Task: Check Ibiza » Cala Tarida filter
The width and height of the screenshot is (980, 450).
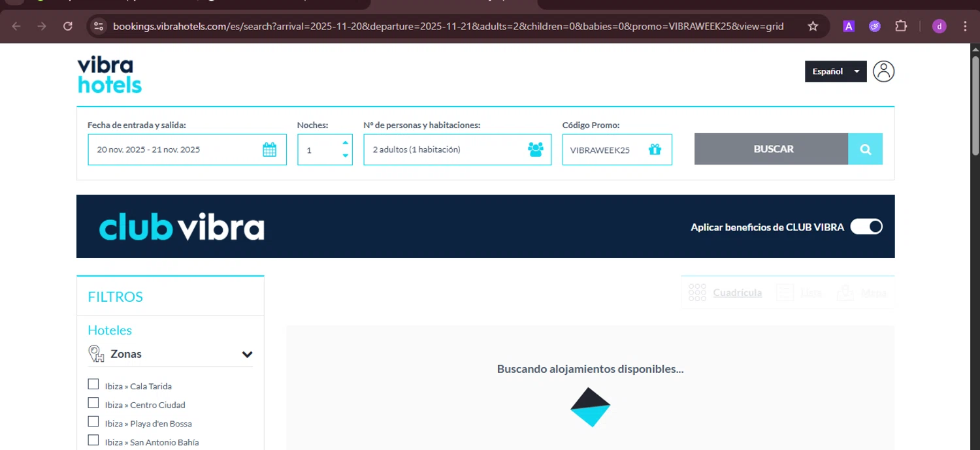Action: tap(93, 384)
